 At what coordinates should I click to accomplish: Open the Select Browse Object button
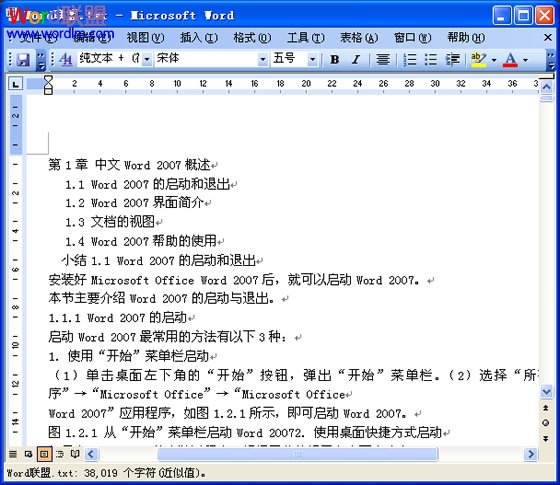(546, 423)
